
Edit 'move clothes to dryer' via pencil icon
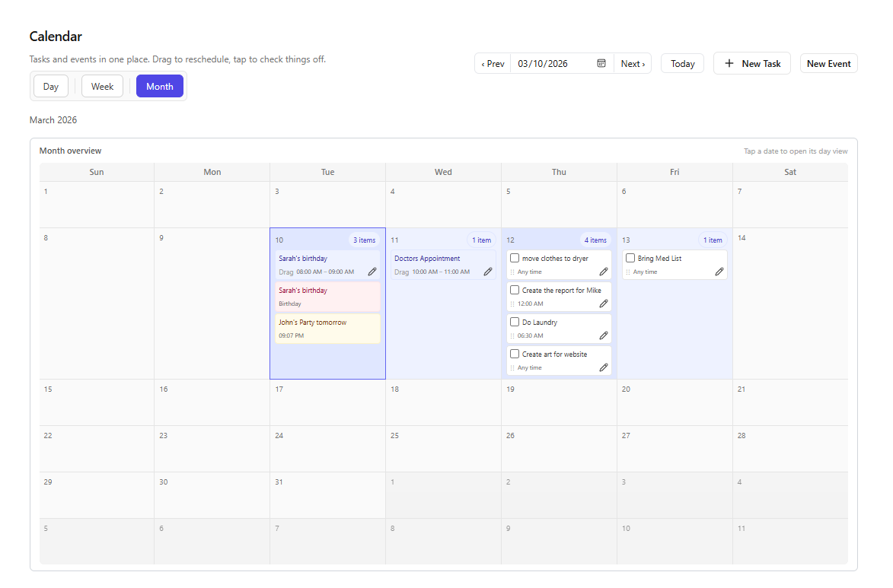(604, 271)
